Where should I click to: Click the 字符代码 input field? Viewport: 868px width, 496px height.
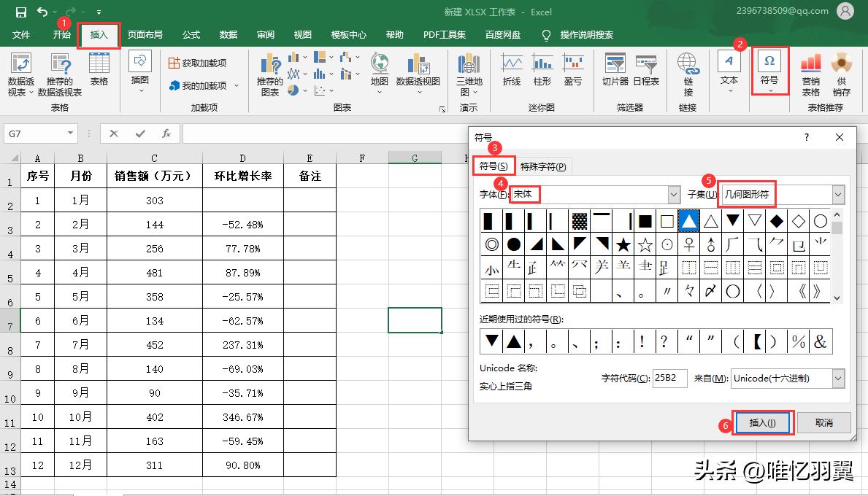pos(669,378)
